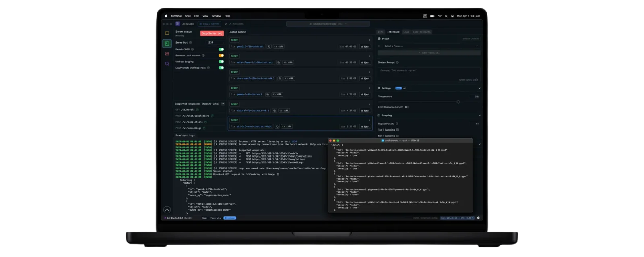Viewport: 644px width, 257px height.
Task: Copy cURL for meta-llama-3.1-70b-instruct
Action: (288, 62)
